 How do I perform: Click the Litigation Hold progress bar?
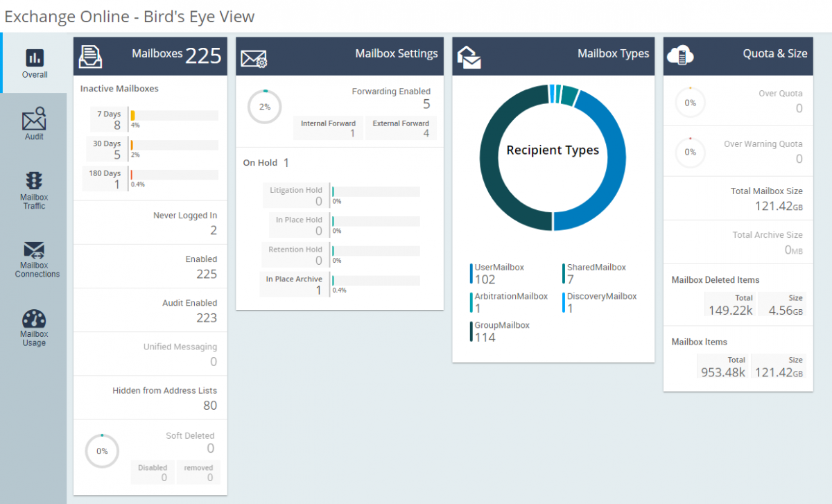376,191
